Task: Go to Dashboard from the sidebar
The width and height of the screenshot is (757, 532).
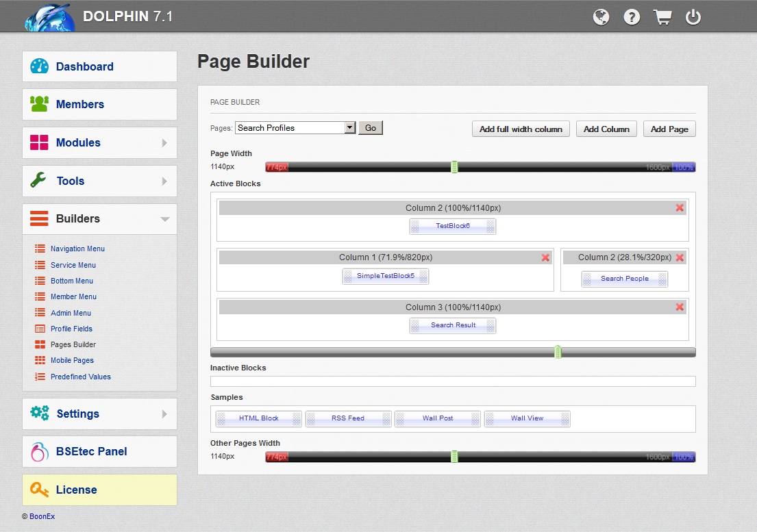Action: (85, 67)
